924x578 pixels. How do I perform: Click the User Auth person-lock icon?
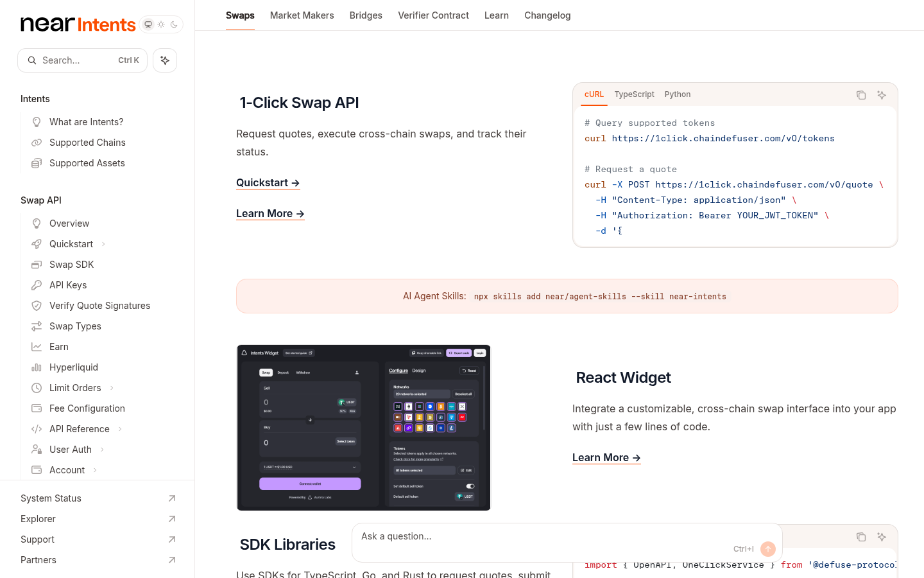pos(37,450)
